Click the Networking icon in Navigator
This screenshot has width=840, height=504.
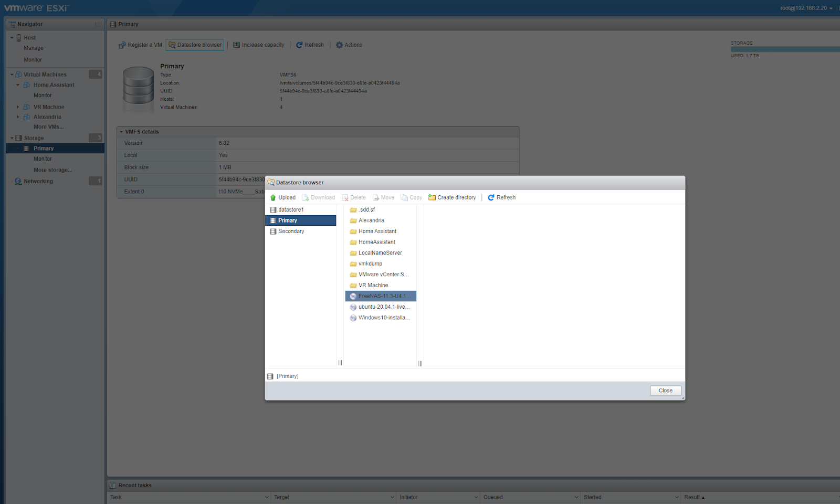click(x=18, y=182)
